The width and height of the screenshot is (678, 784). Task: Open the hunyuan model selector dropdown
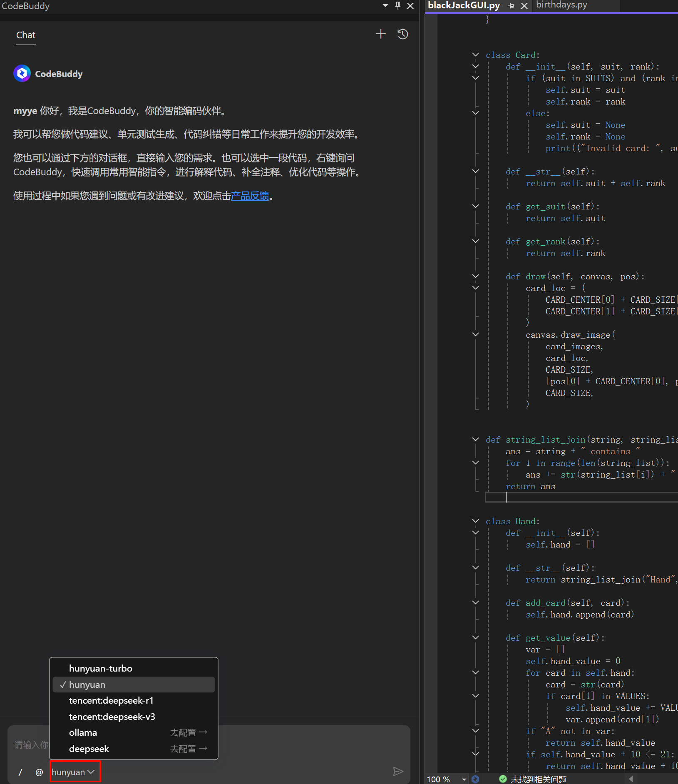75,772
